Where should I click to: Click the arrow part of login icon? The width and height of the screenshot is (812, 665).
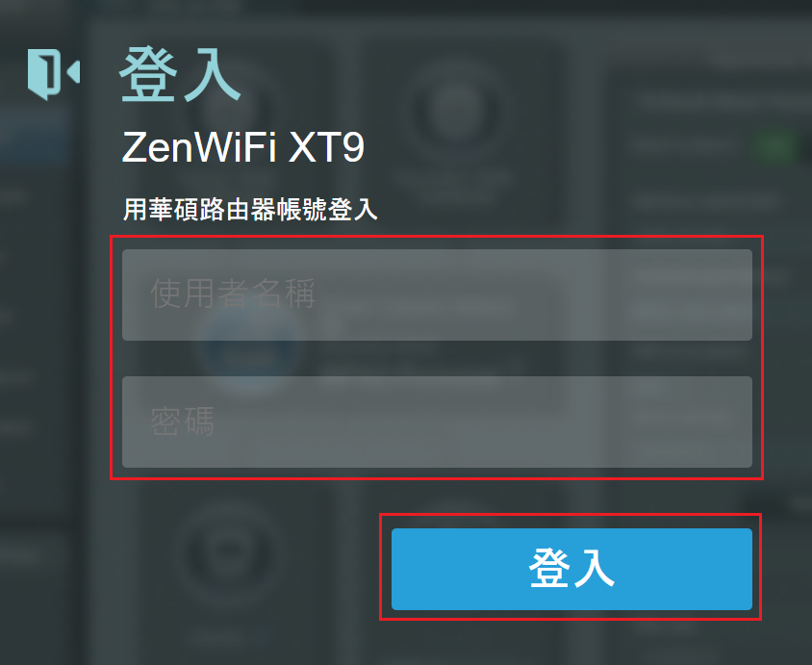point(74,72)
